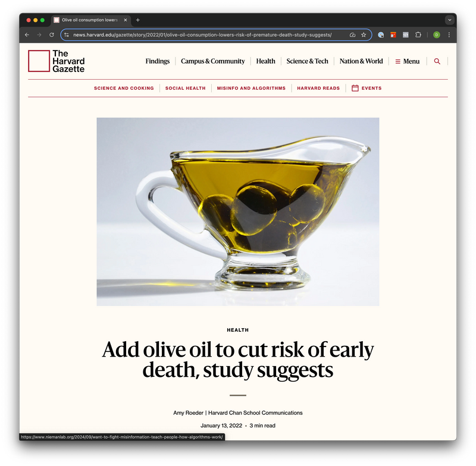Image resolution: width=476 pixels, height=466 pixels.
Task: Reload the page with the refresh icon
Action: [52, 35]
